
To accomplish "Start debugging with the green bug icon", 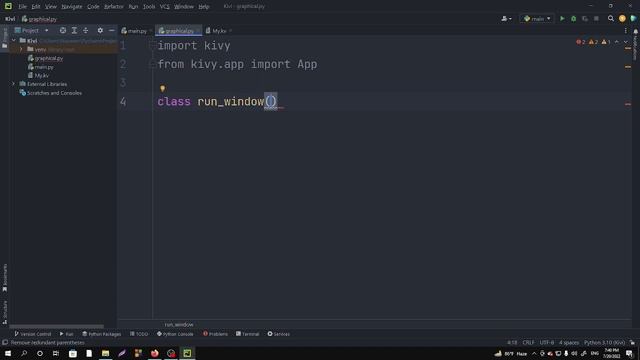I will coord(573,19).
